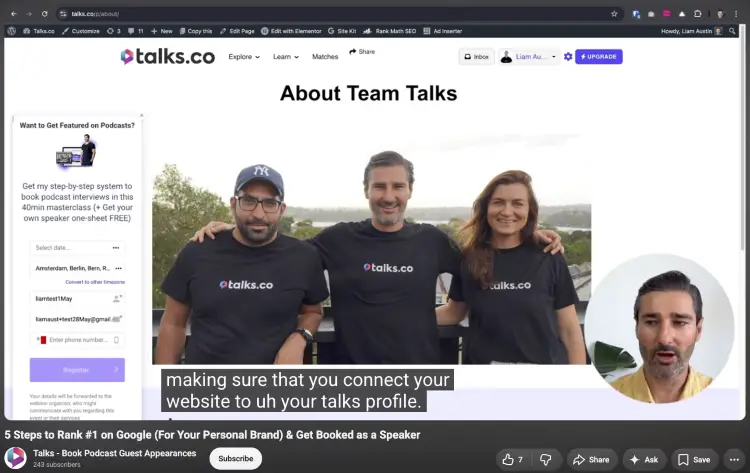This screenshot has height=473, width=750.
Task: Expand the Explore dropdown menu
Action: [x=244, y=56]
